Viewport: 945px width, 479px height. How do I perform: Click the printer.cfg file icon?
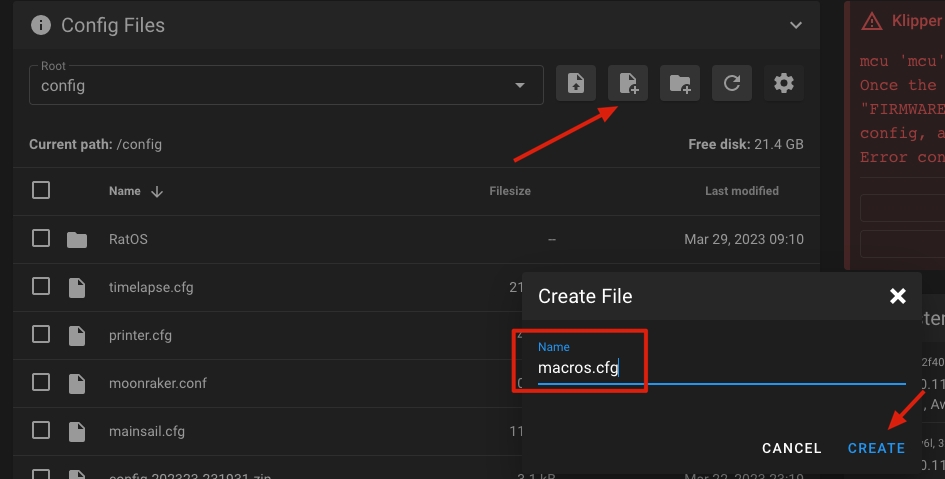[77, 336]
